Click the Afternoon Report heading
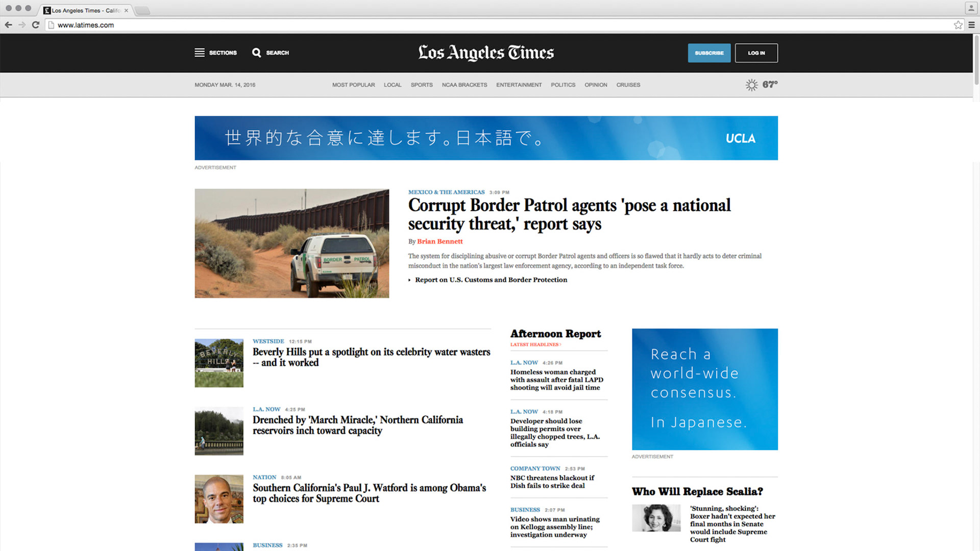This screenshot has height=551, width=980. (x=555, y=334)
